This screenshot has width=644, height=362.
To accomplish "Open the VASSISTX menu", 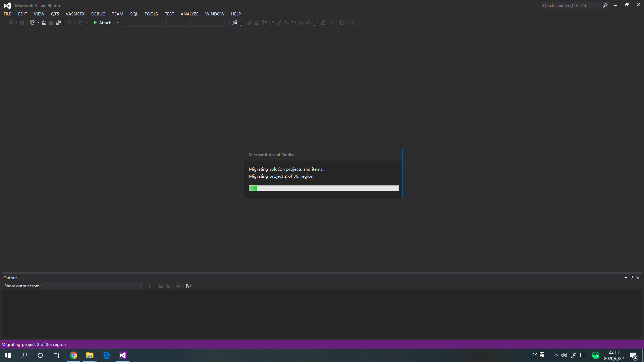I will coord(75,14).
